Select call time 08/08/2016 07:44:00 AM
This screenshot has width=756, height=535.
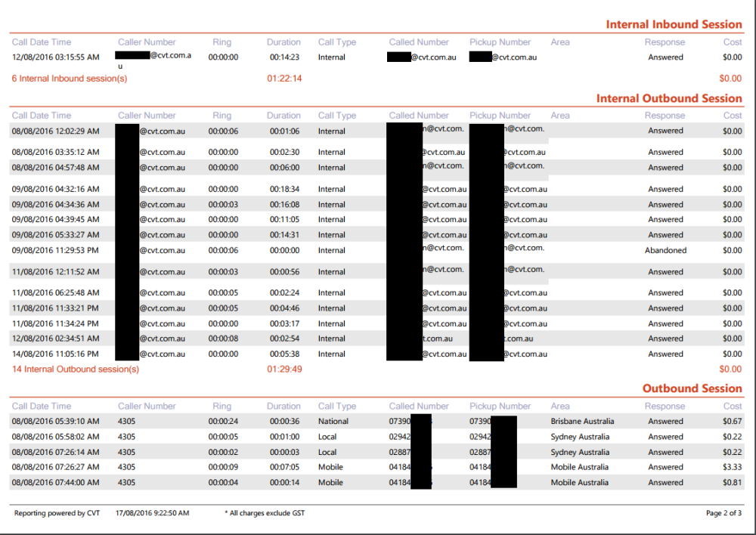point(55,482)
